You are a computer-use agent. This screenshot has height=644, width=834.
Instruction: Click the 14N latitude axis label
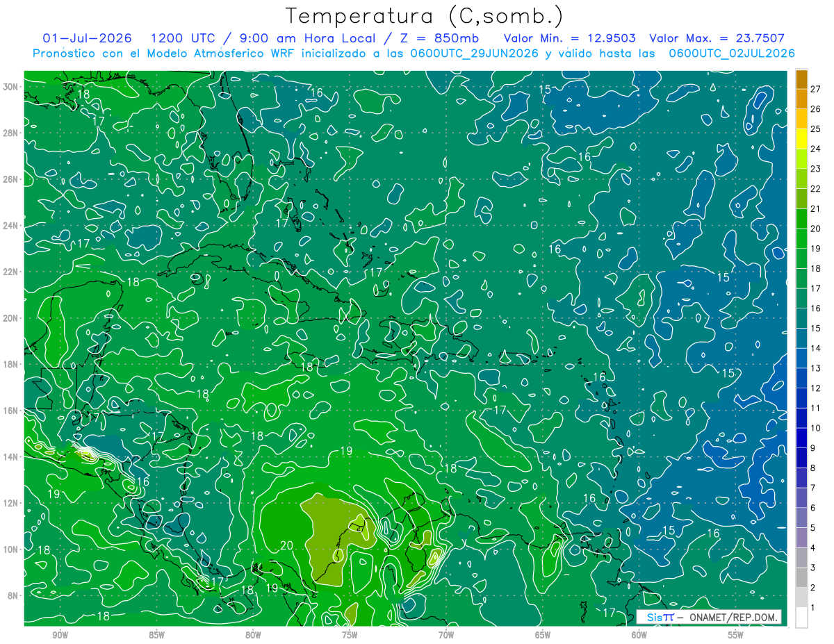pyautogui.click(x=11, y=457)
